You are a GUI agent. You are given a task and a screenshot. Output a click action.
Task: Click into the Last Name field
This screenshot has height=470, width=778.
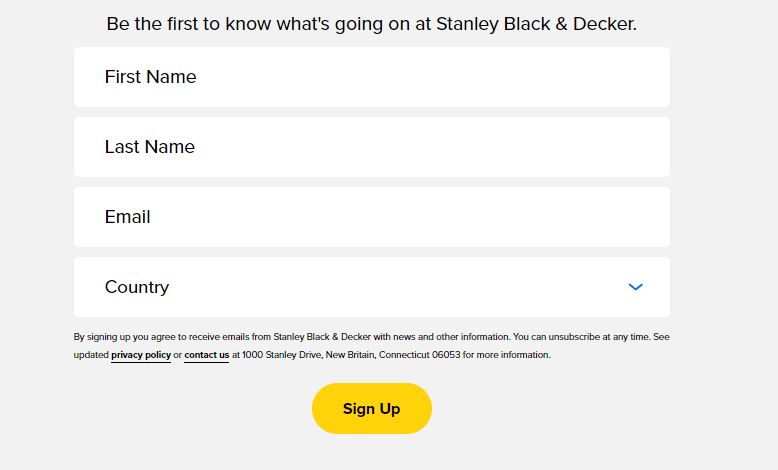[x=371, y=147]
